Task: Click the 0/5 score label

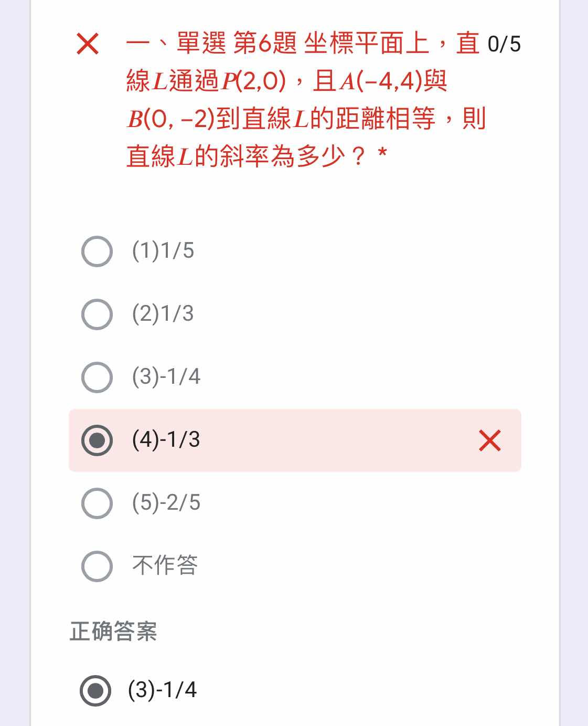Action: pyautogui.click(x=504, y=44)
